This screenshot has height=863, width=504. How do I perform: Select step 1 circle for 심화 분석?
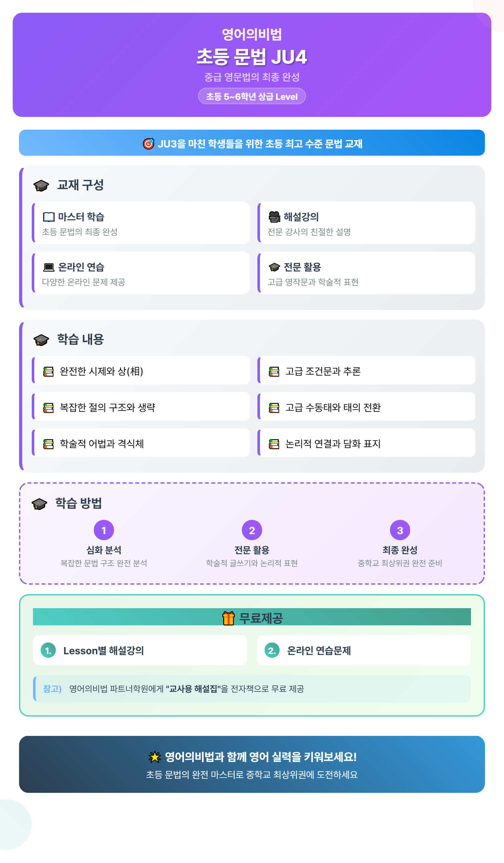click(x=104, y=530)
